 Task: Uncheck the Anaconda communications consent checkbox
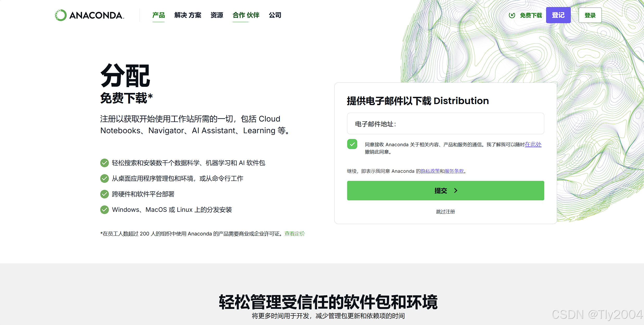[352, 144]
